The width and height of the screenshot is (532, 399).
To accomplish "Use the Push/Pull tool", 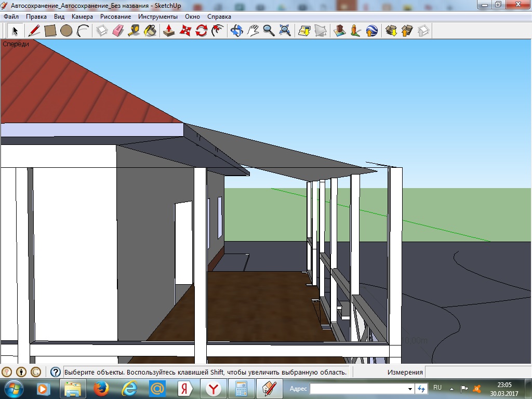I will tap(169, 31).
